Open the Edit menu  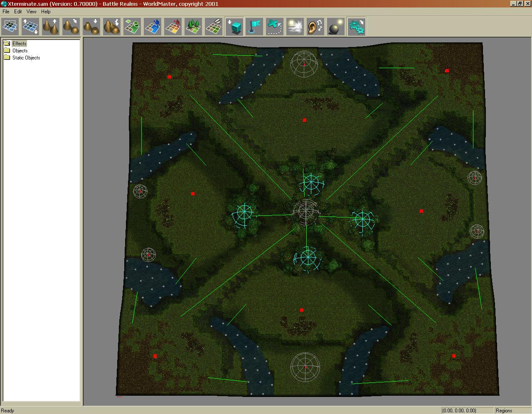(18, 12)
